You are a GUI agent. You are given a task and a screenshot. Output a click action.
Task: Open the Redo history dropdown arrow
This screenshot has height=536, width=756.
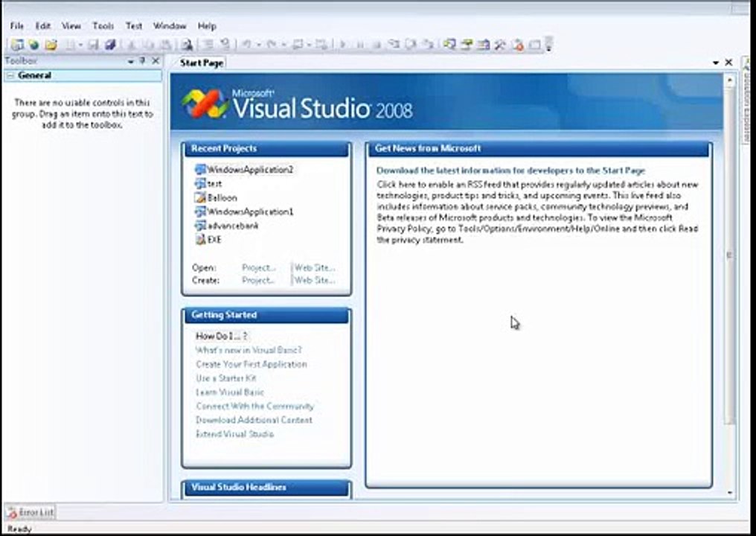coord(283,45)
